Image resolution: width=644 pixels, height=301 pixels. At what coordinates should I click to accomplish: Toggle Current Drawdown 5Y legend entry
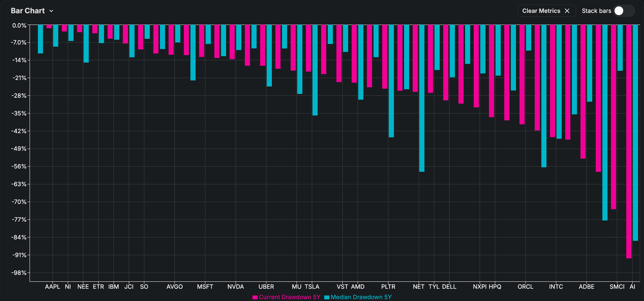pyautogui.click(x=289, y=297)
